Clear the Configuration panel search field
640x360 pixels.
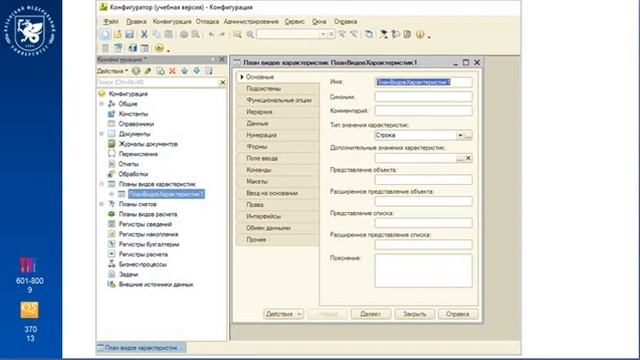(222, 82)
